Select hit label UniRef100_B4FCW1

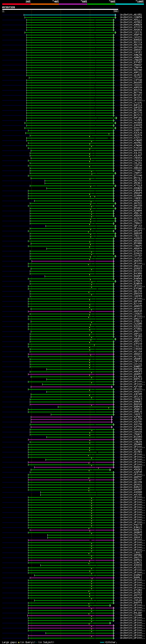tap(131, 118)
